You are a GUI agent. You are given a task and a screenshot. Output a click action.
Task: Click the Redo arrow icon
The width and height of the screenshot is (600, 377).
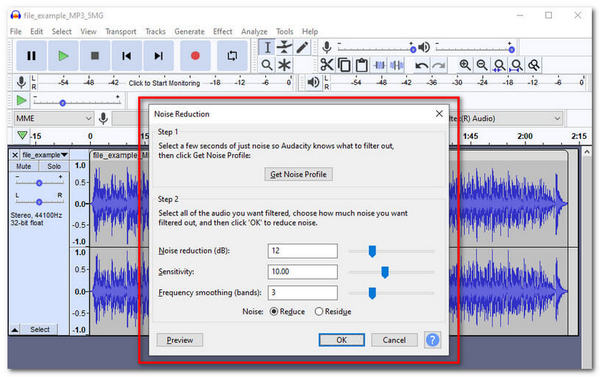click(x=439, y=65)
